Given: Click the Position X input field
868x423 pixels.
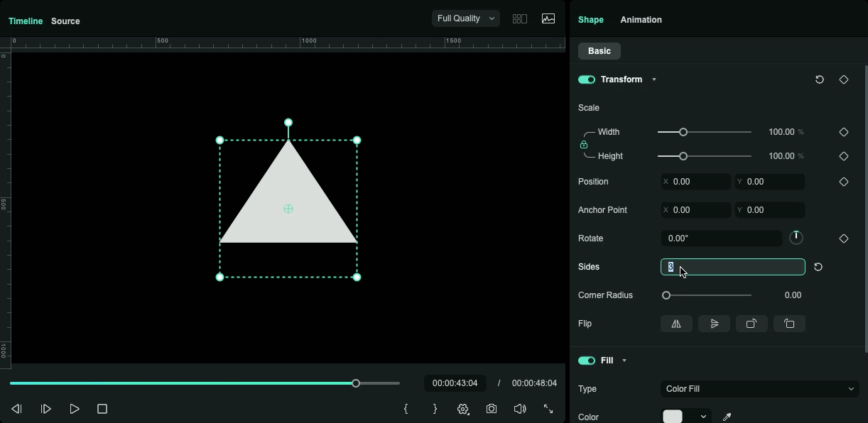Looking at the screenshot, I should click(695, 182).
